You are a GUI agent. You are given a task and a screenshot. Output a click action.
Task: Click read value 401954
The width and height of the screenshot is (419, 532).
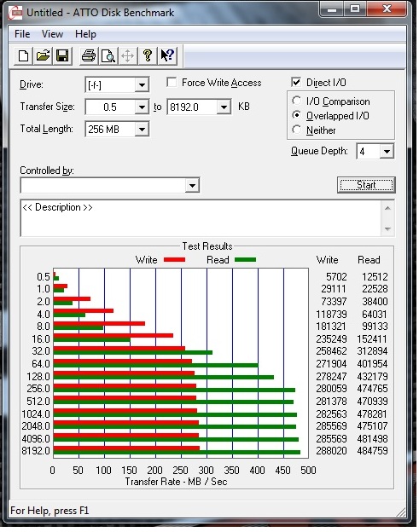click(x=372, y=364)
